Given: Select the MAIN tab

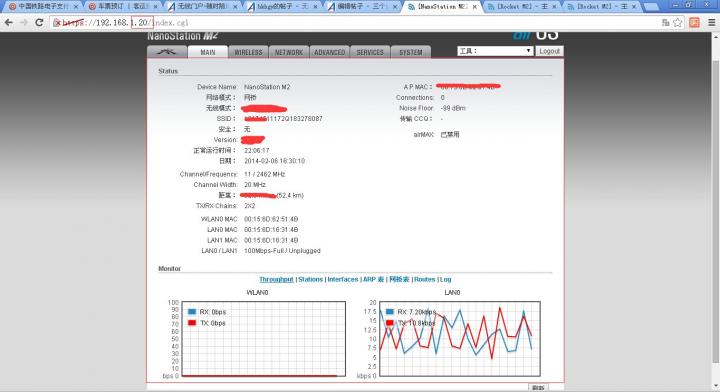Looking at the screenshot, I should click(208, 52).
